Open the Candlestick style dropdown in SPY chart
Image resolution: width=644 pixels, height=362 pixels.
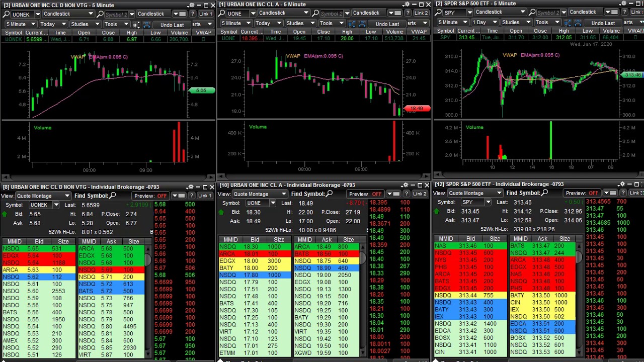click(500, 12)
